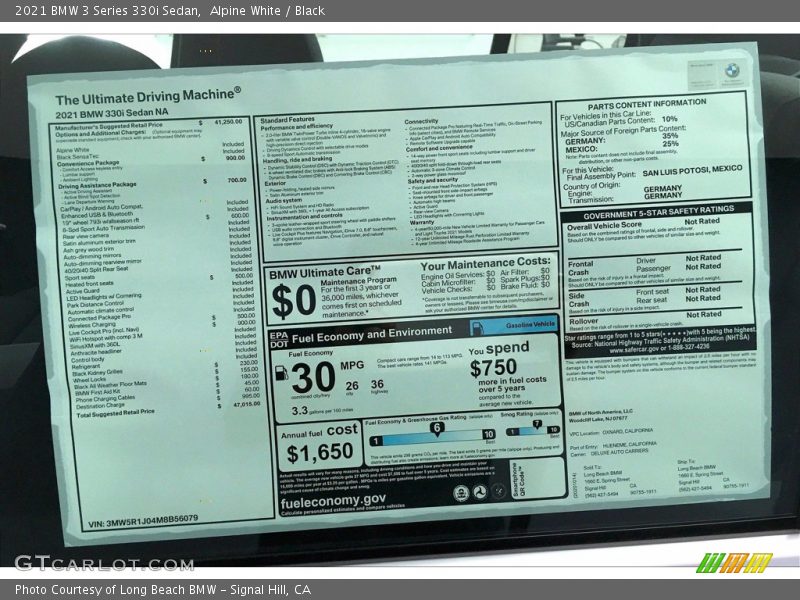Click total price value 47,015.00
The height and width of the screenshot is (600, 800).
(247, 404)
